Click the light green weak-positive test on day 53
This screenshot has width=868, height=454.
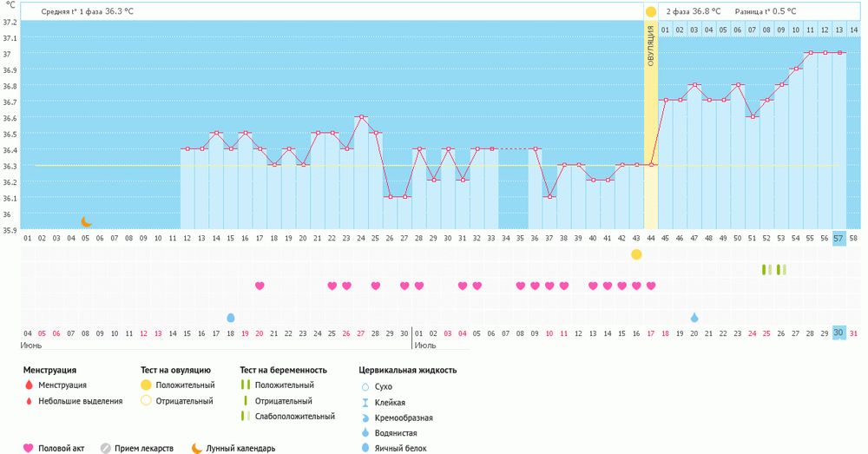point(781,270)
